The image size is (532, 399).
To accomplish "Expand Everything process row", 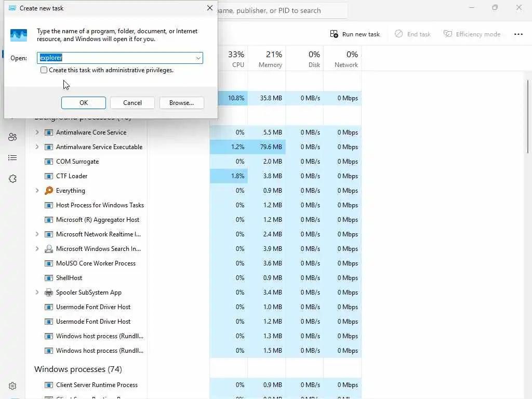I will pyautogui.click(x=37, y=191).
